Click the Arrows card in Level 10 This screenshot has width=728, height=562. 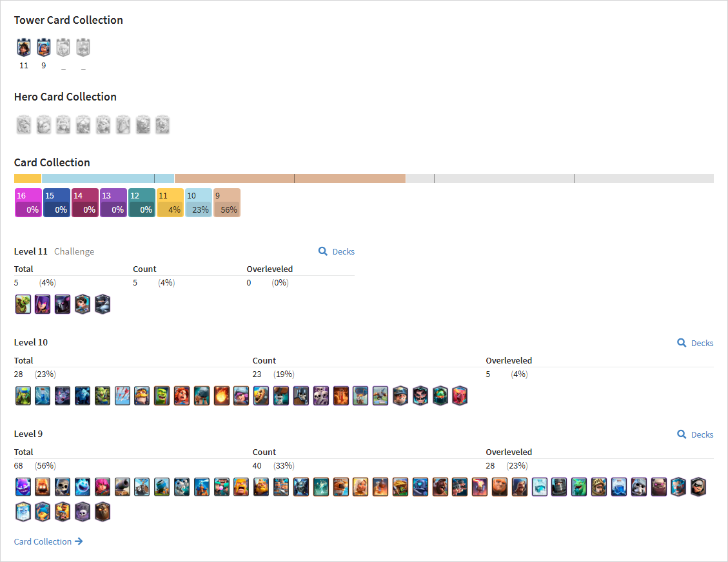coord(122,396)
